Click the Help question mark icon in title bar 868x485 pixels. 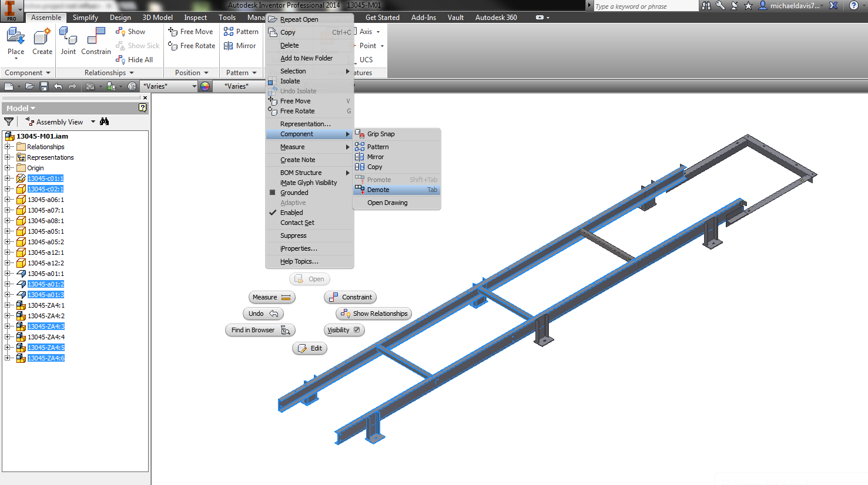click(854, 5)
